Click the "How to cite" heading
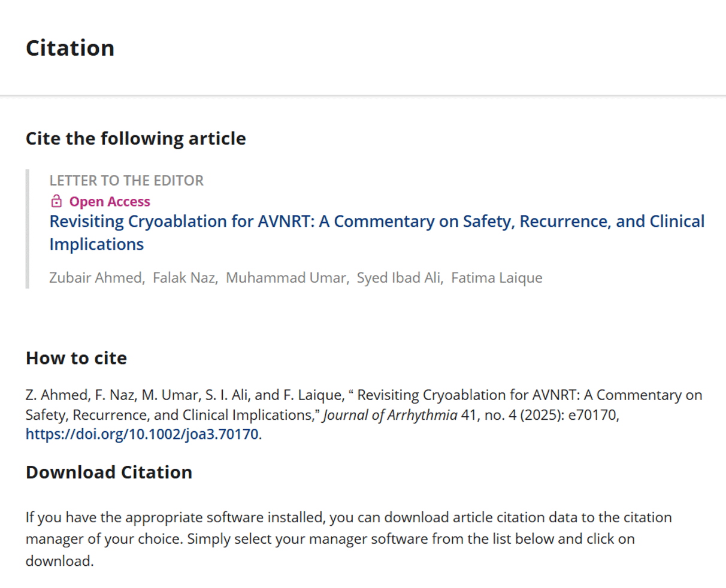 (x=76, y=358)
